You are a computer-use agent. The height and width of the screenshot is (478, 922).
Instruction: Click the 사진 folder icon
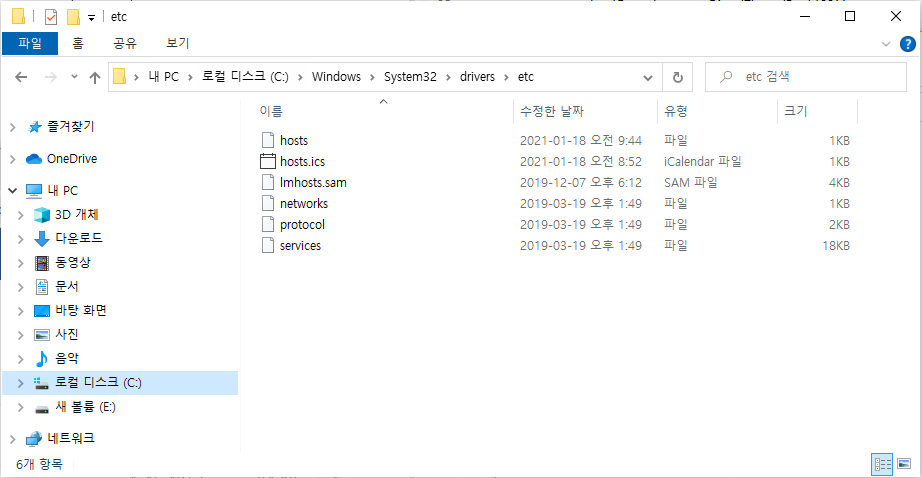pos(42,335)
